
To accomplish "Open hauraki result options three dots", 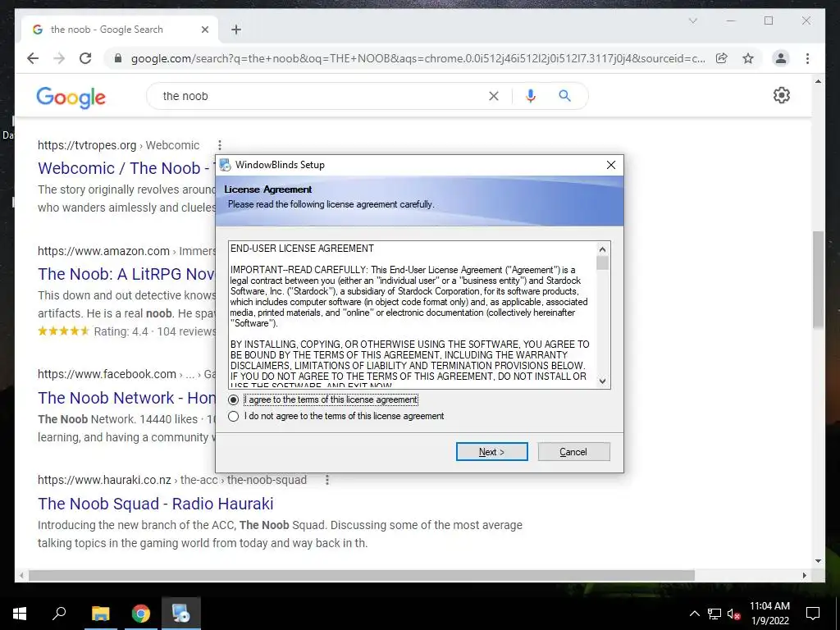I will [x=327, y=480].
